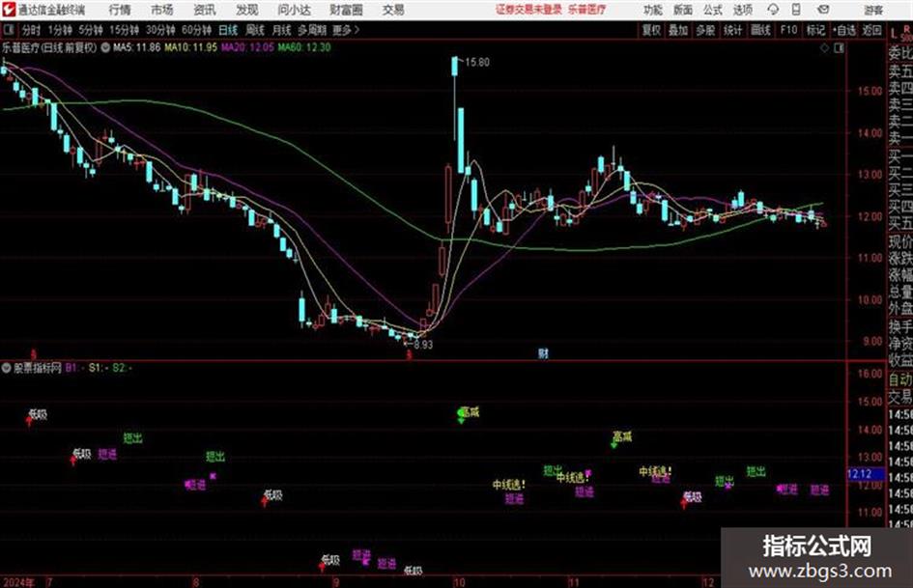Click the MA10: 11.95 indicator label
913x588 pixels.
[191, 47]
